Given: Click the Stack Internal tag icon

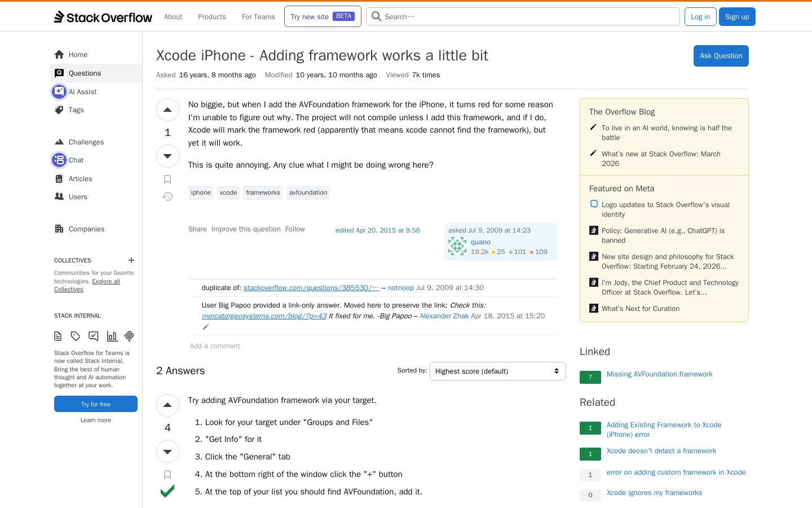Looking at the screenshot, I should [x=76, y=336].
